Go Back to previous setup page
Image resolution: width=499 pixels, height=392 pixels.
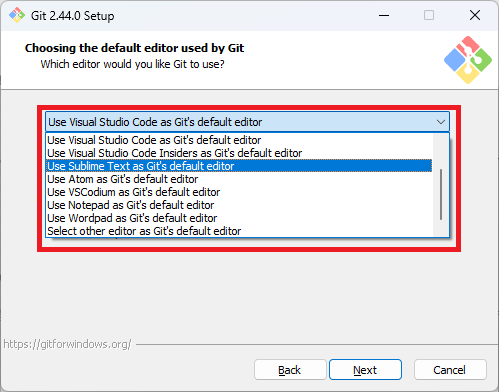tap(290, 370)
